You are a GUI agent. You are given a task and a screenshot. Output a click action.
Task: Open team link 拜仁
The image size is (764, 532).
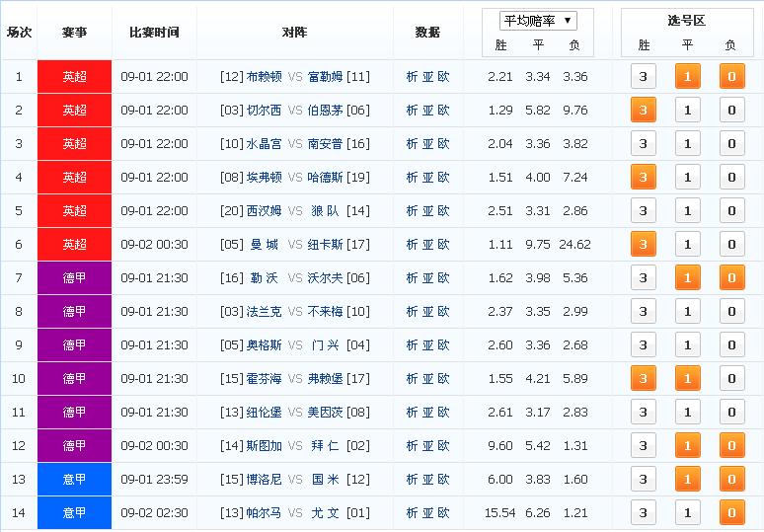325,446
